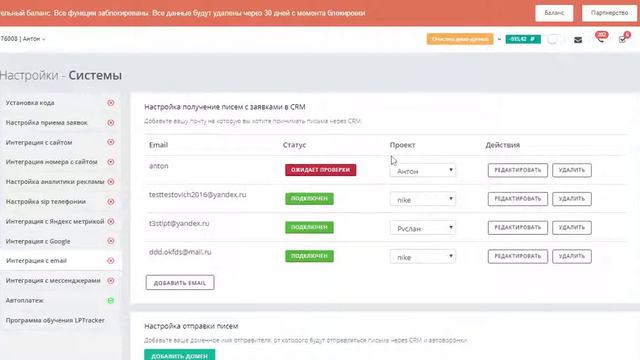Click Удалить for anton email
Viewport: 640px width, 360px height.
(572, 170)
